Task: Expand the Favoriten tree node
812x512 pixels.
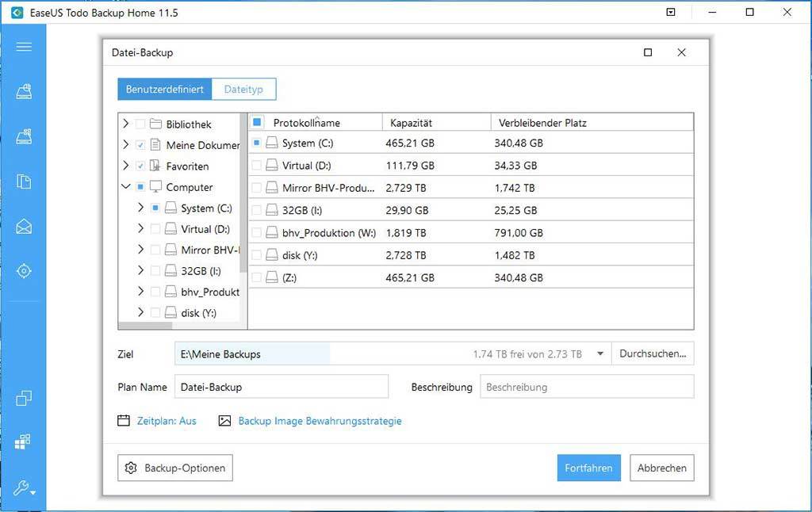Action: coord(126,166)
